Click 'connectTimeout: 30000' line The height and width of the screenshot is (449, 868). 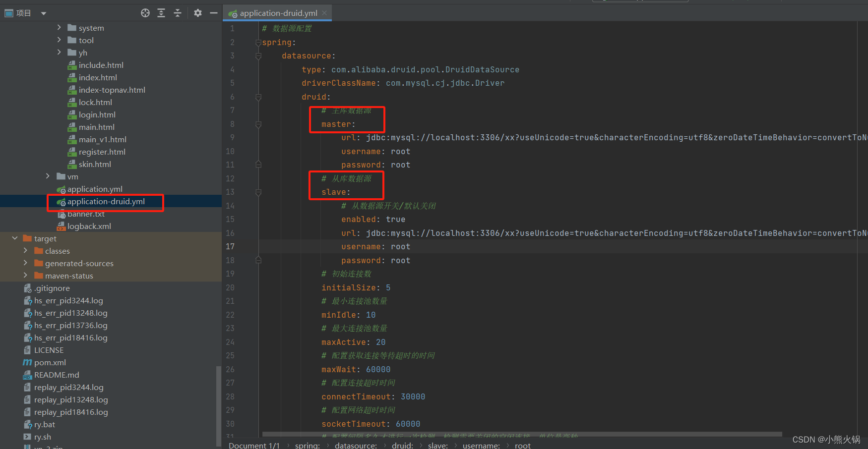(x=373, y=396)
